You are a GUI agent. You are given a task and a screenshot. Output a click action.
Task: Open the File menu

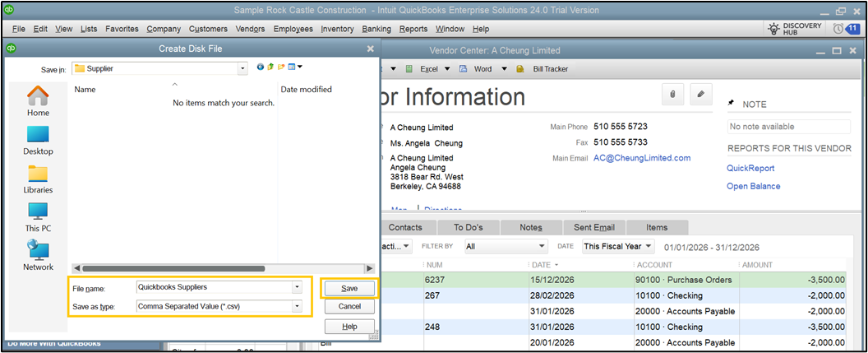(x=18, y=29)
